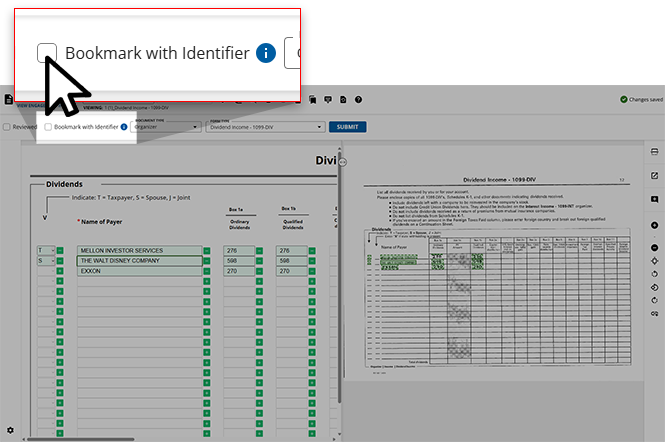Click the green button after Ordinary Dividends value 270

[259, 271]
